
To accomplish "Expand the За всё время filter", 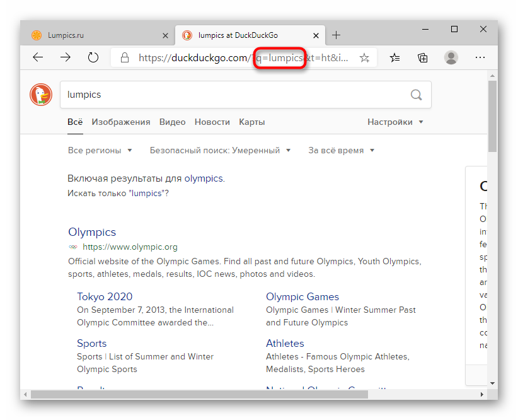I will pos(341,151).
